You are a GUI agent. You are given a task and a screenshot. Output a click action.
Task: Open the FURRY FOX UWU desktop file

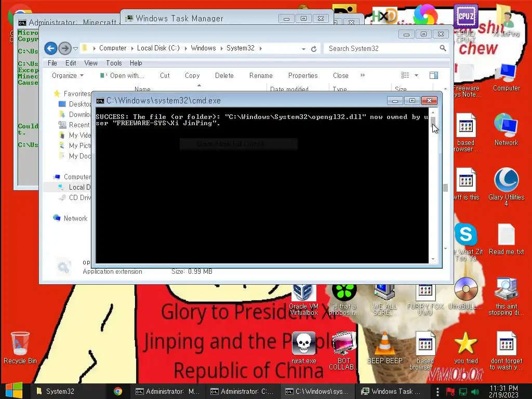pyautogui.click(x=425, y=300)
